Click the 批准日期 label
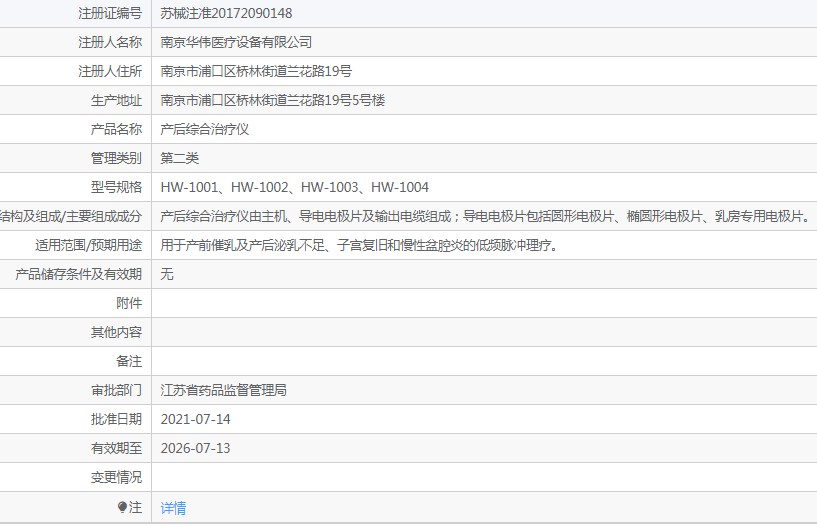The width and height of the screenshot is (817, 527). coord(116,419)
